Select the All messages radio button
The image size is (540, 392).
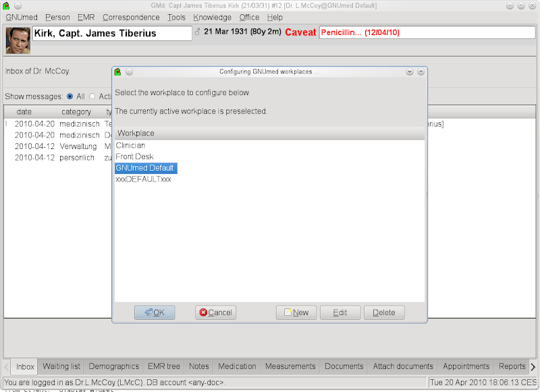(70, 96)
